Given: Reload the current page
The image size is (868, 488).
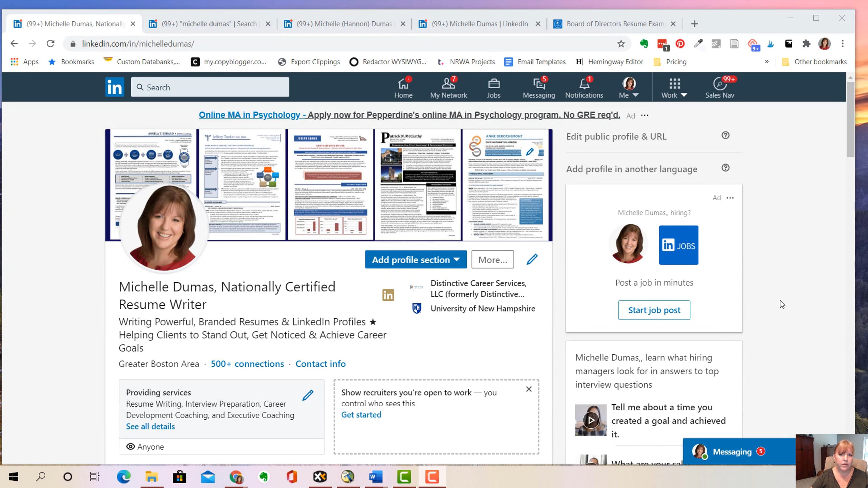Looking at the screenshot, I should 50,44.
